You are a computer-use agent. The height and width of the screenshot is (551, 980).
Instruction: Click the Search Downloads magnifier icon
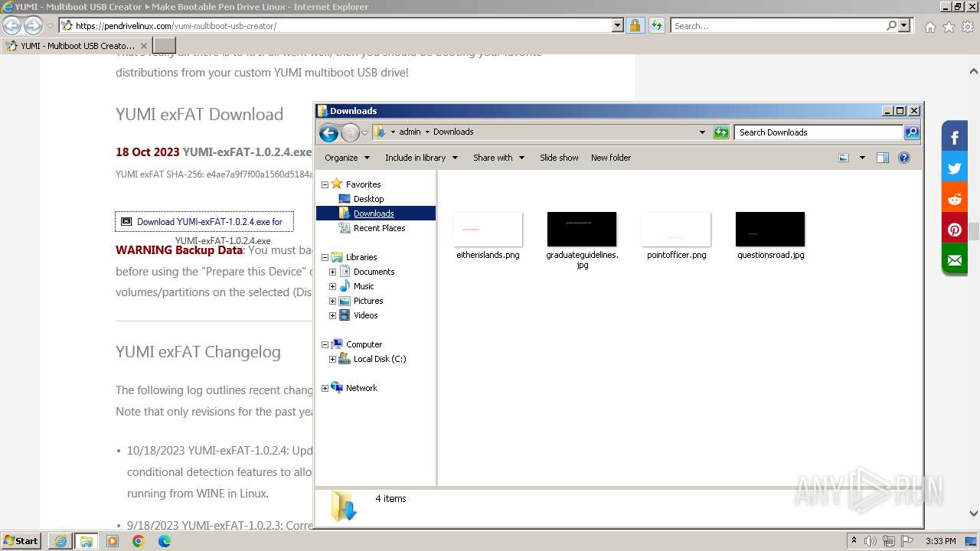coord(911,132)
